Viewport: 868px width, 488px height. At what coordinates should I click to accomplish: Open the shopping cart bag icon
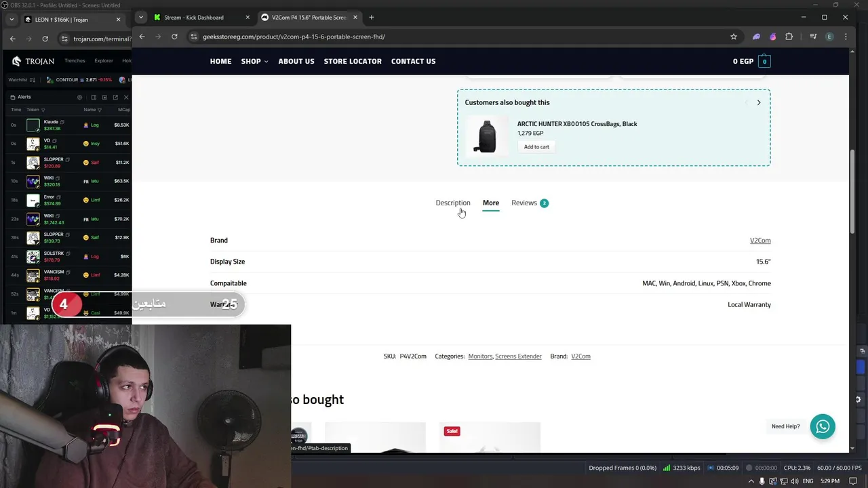point(764,61)
